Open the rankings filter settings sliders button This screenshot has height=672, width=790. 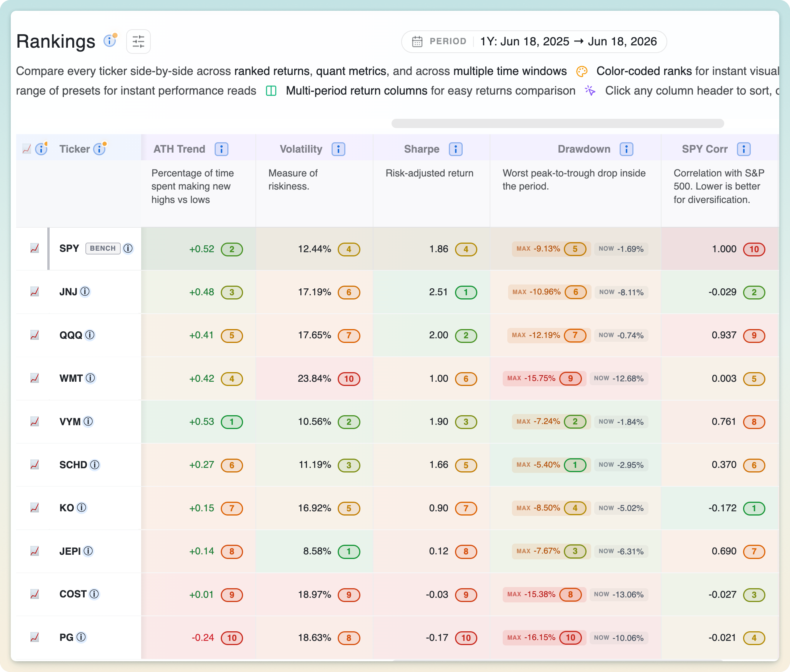138,42
